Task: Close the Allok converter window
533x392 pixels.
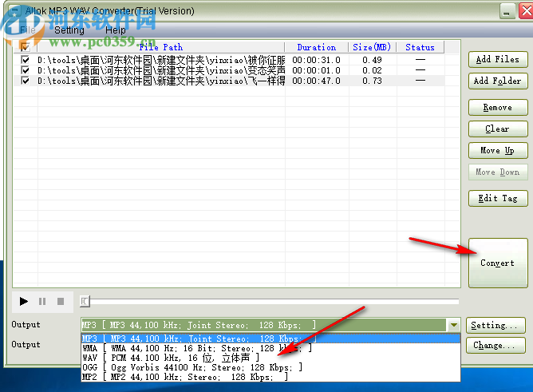Action: (x=526, y=11)
